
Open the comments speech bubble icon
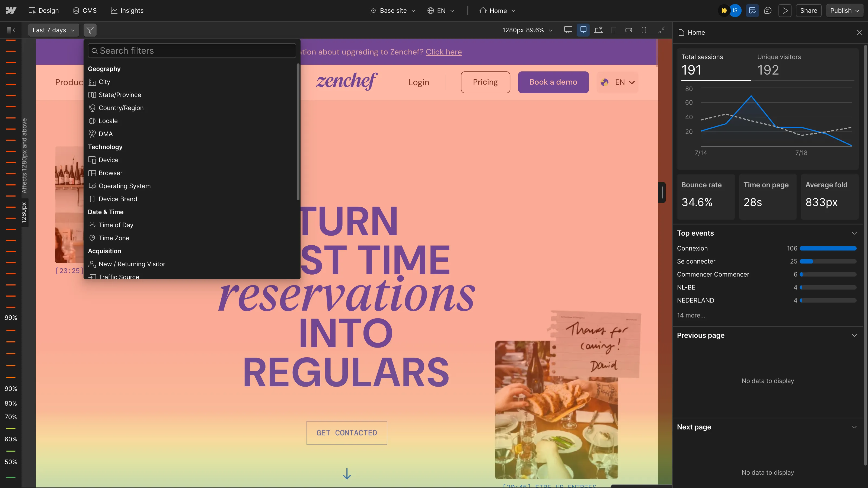click(768, 11)
